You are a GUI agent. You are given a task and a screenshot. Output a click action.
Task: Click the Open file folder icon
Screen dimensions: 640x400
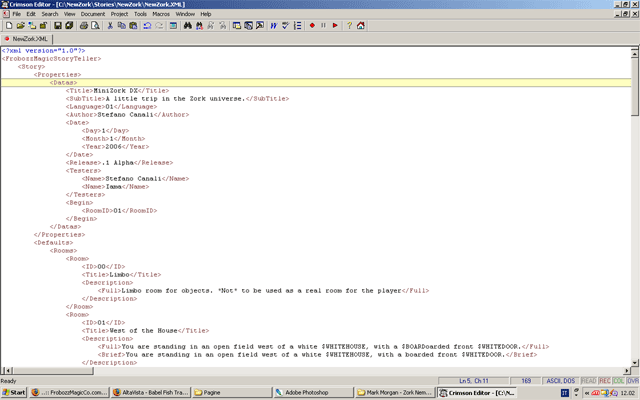coord(20,25)
